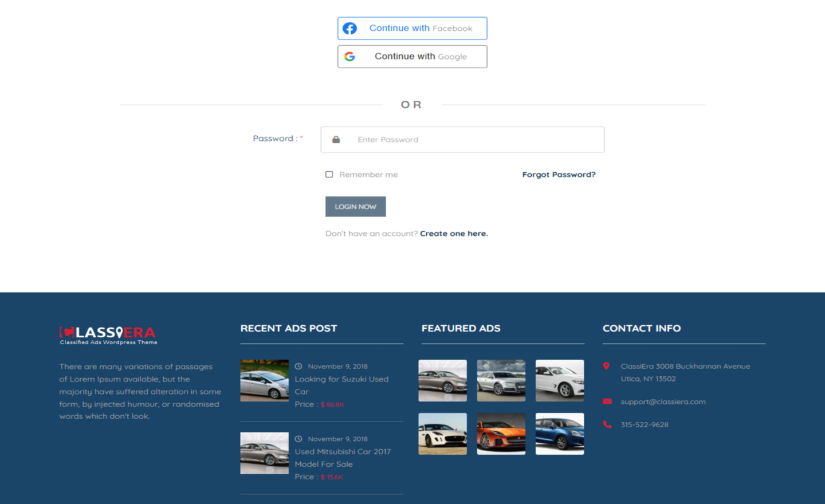
Task: Click the Google logo icon
Action: [x=349, y=57]
